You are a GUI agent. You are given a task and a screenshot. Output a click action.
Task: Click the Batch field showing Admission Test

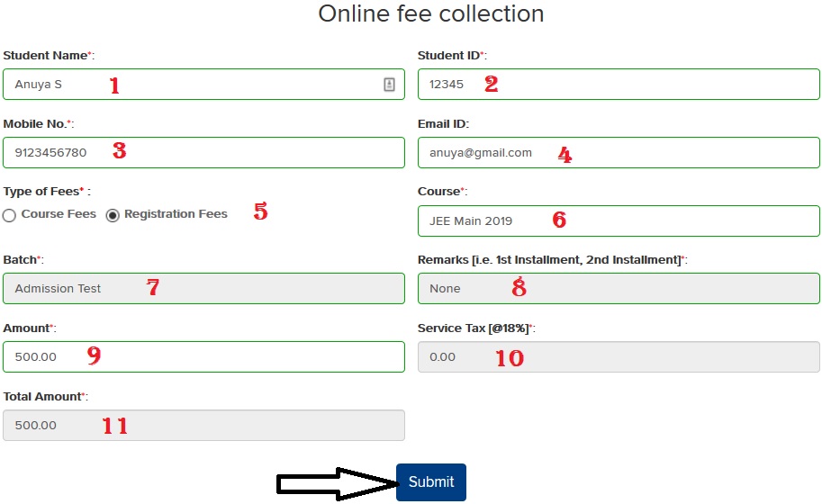(x=203, y=288)
